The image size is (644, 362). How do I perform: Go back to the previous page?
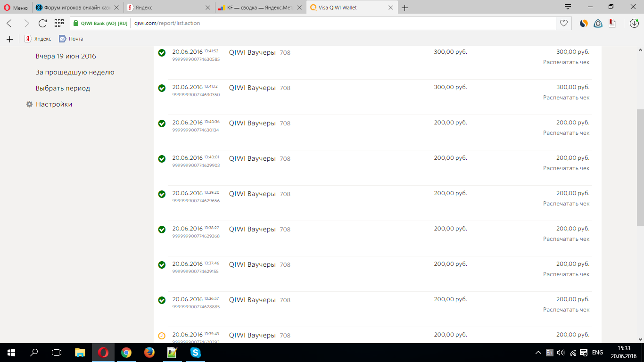pos(9,23)
